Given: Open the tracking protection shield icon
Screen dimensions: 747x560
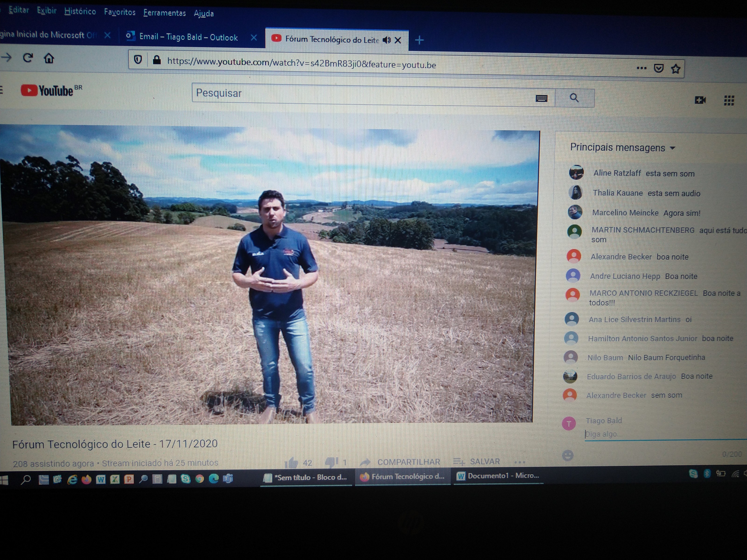Looking at the screenshot, I should [x=138, y=60].
